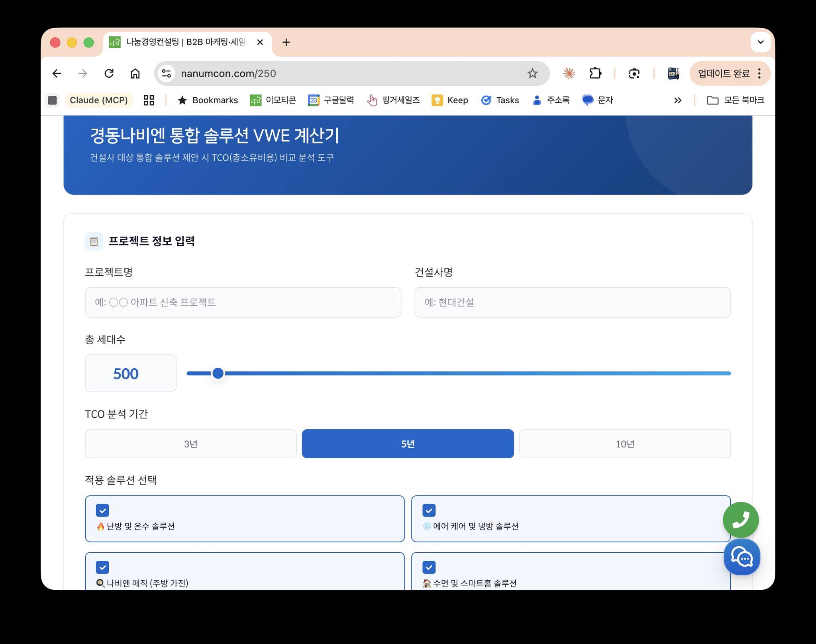Image resolution: width=816 pixels, height=644 pixels.
Task: Open the blue chat bubble floating button
Action: point(741,557)
